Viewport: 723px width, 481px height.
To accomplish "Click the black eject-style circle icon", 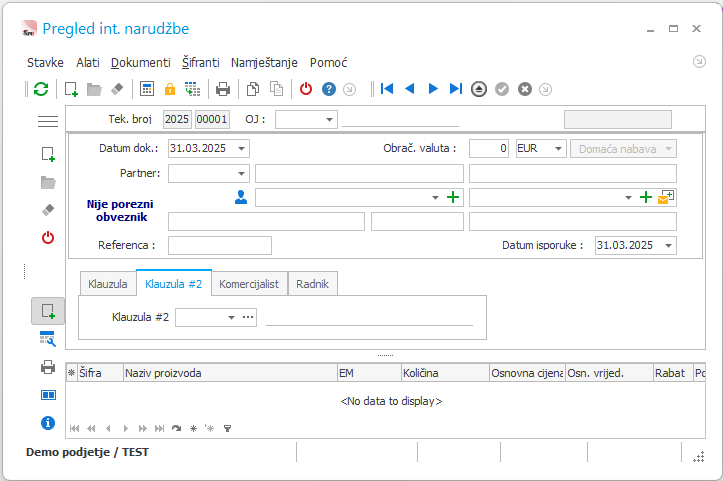I will pyautogui.click(x=479, y=89).
